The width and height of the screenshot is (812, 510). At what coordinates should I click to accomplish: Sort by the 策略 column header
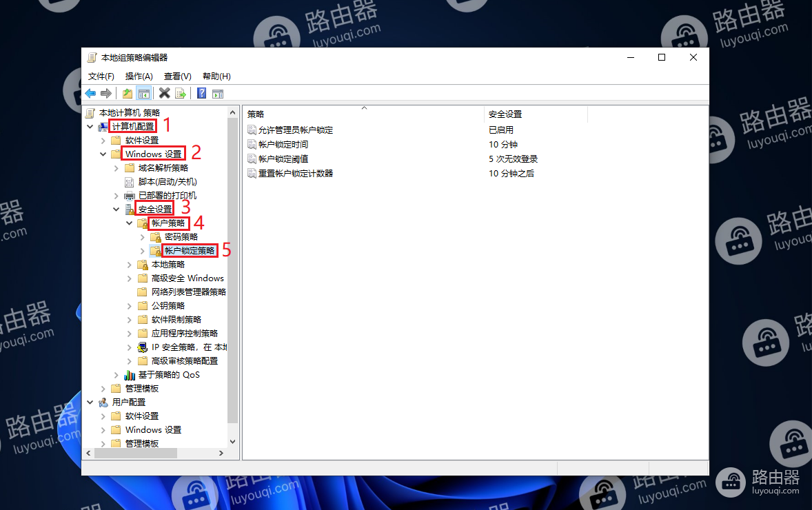point(364,114)
